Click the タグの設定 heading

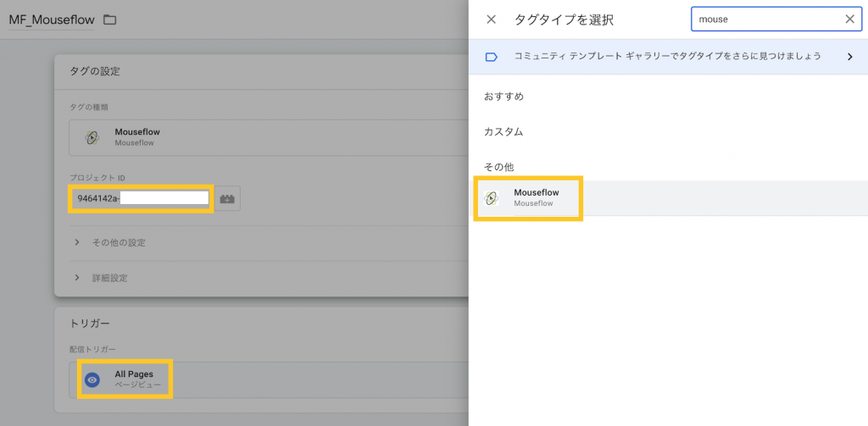(x=95, y=71)
